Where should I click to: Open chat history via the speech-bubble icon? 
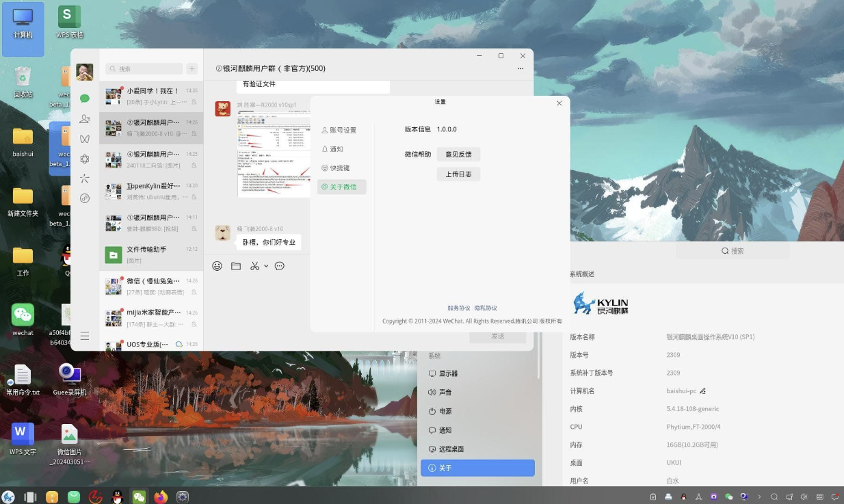click(280, 266)
